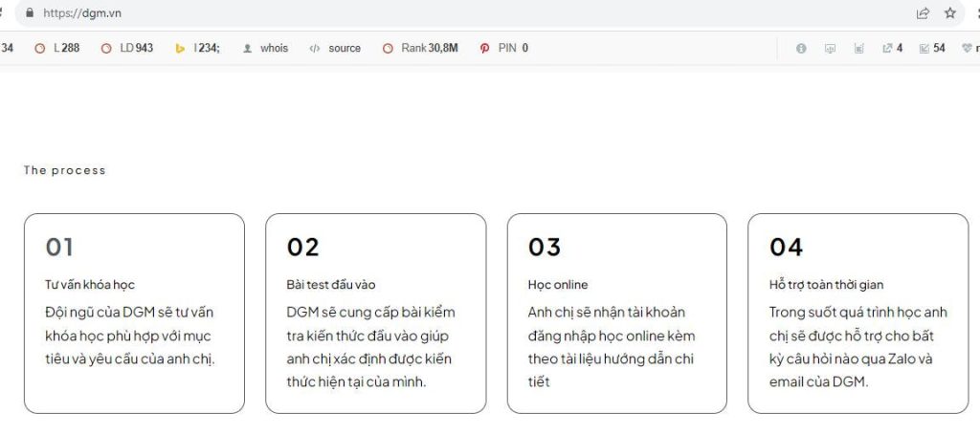
Task: Click the circular icon beside L 288
Action: pos(40,48)
